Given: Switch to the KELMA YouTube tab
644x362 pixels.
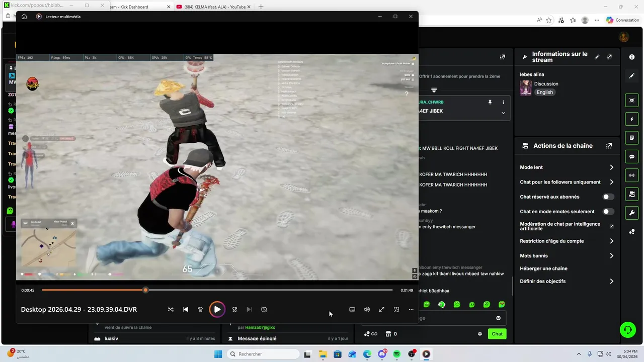Looking at the screenshot, I should point(214,7).
